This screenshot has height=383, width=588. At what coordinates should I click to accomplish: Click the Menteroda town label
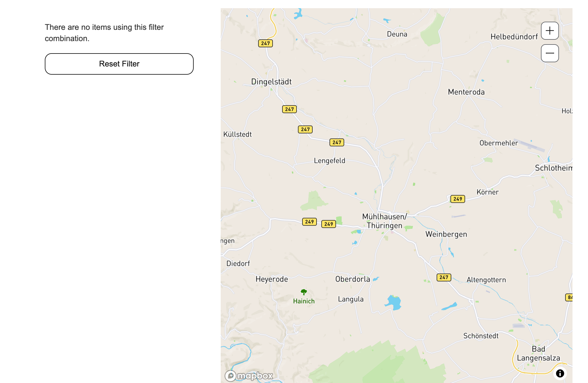(x=466, y=92)
